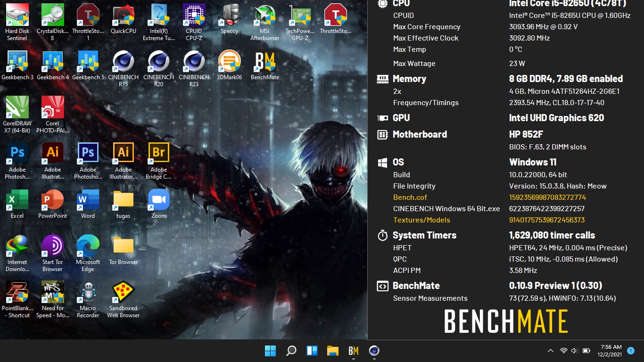
Task: Launch CPUID CPU-Z desktop icon
Action: coord(194,22)
